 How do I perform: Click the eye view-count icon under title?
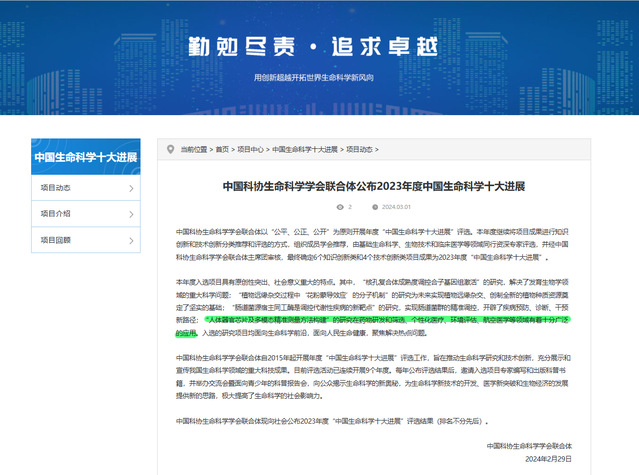(339, 207)
